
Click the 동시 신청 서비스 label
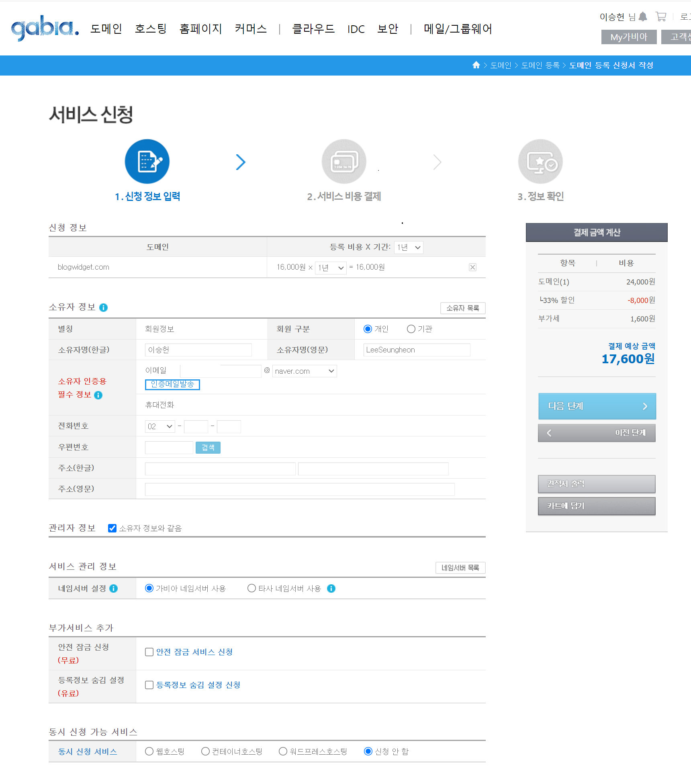coord(88,751)
